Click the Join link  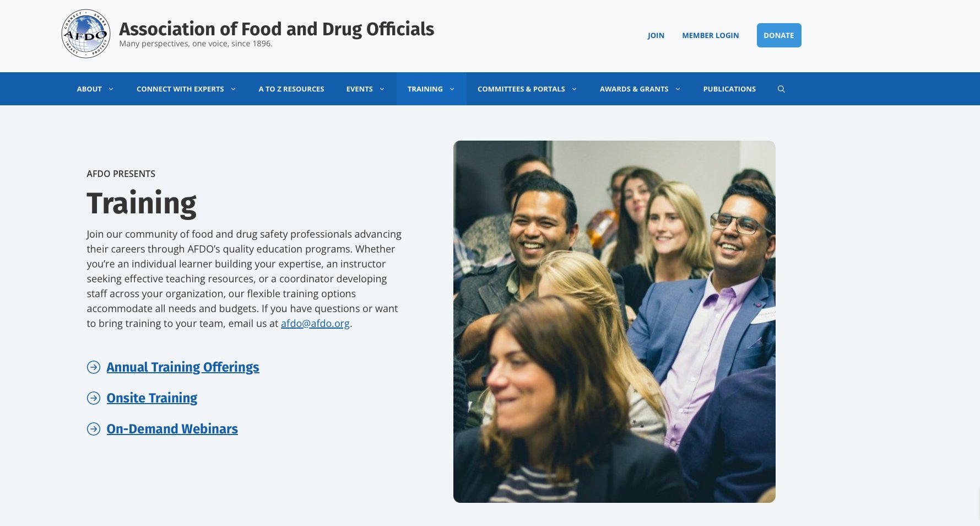coord(656,35)
